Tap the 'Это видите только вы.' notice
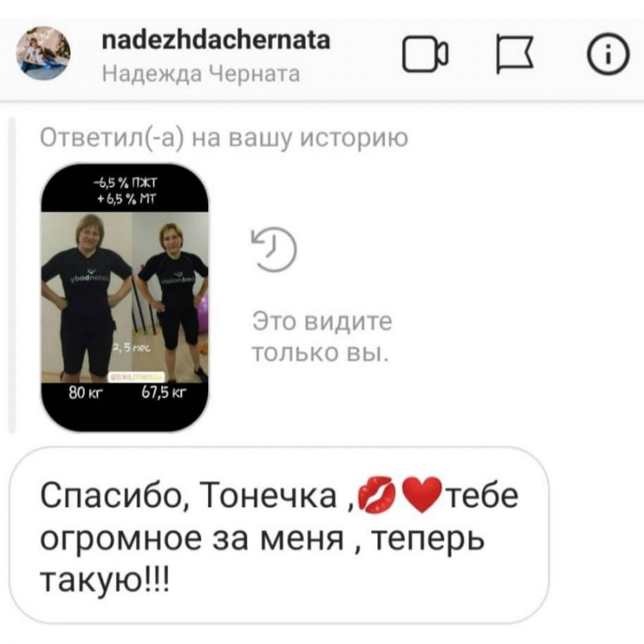 (322, 337)
